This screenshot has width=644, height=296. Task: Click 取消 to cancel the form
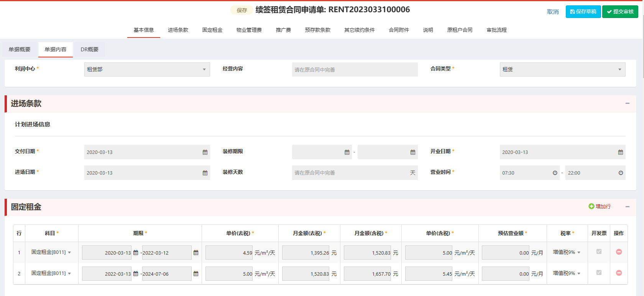pyautogui.click(x=553, y=12)
